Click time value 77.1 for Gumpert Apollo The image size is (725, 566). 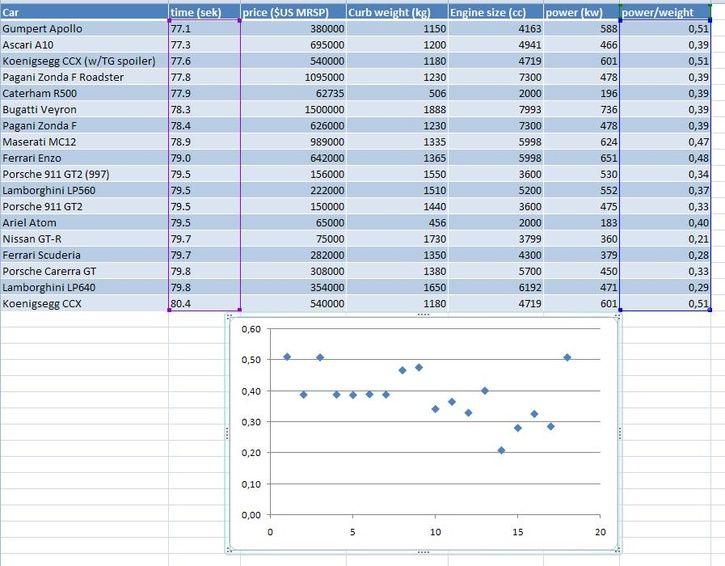pos(204,29)
